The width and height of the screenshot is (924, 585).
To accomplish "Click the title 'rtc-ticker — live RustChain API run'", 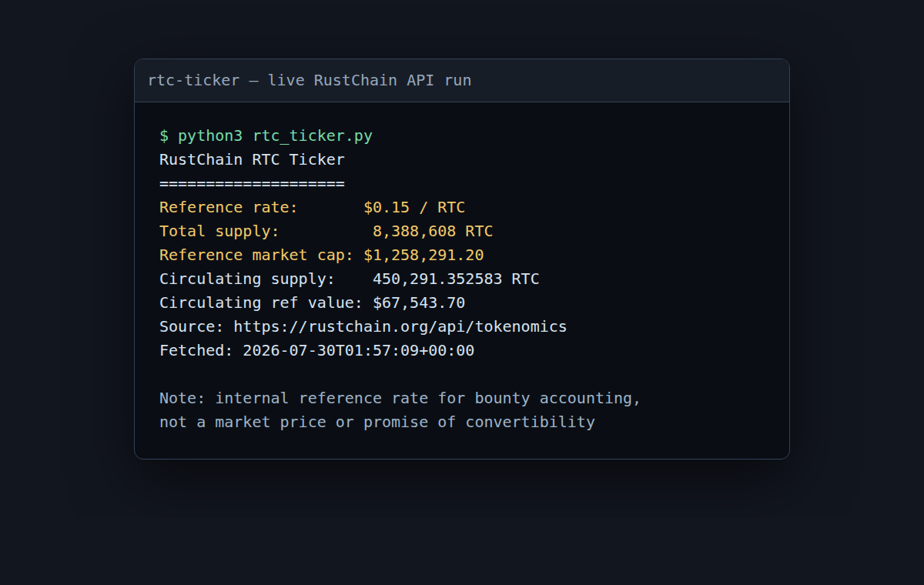I will 310,80.
